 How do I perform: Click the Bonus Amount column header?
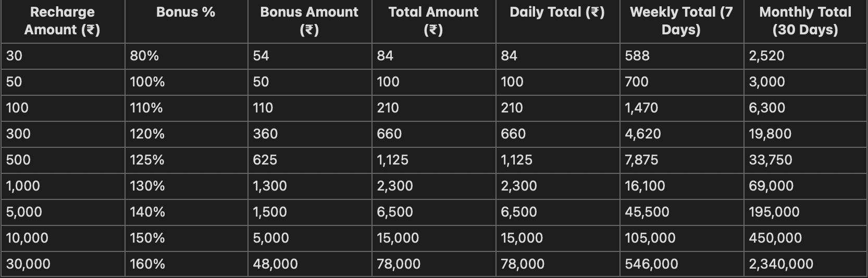(x=309, y=21)
